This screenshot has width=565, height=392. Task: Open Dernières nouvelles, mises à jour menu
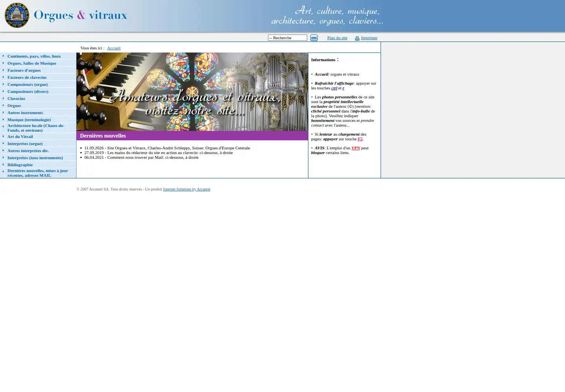(x=38, y=173)
